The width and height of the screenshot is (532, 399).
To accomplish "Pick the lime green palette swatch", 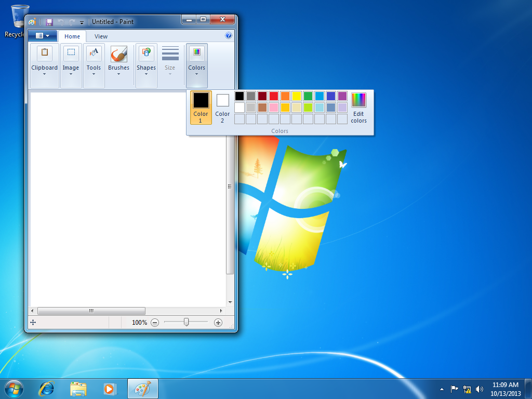I will [308, 108].
